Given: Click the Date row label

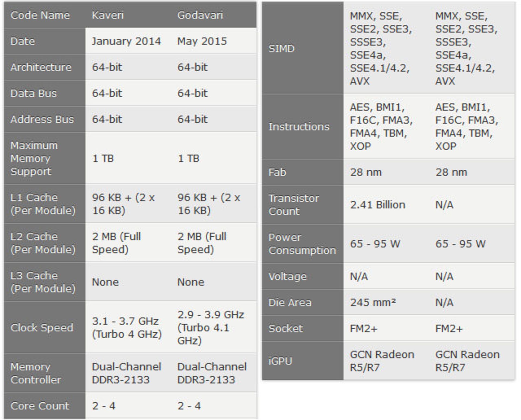Looking at the screenshot, I should 45,41.
